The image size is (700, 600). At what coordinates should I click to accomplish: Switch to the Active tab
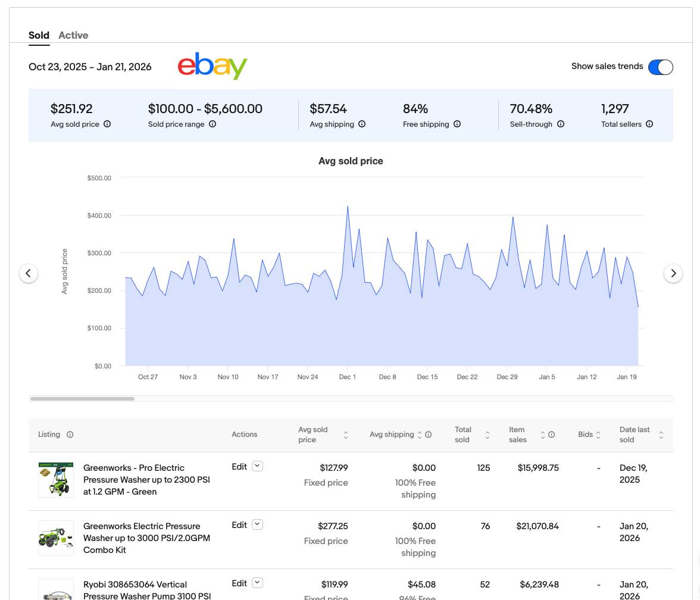(x=73, y=35)
